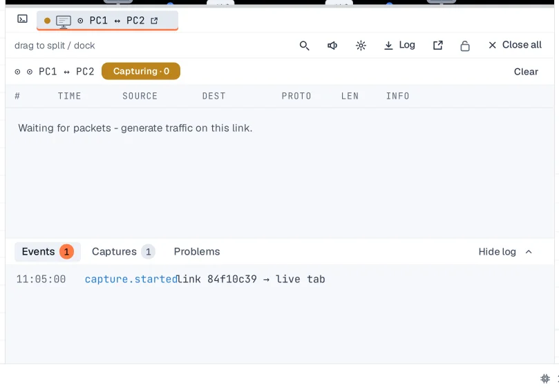Screen dimensions: 559x392
Task: Click Close all
Action: [x=515, y=45]
